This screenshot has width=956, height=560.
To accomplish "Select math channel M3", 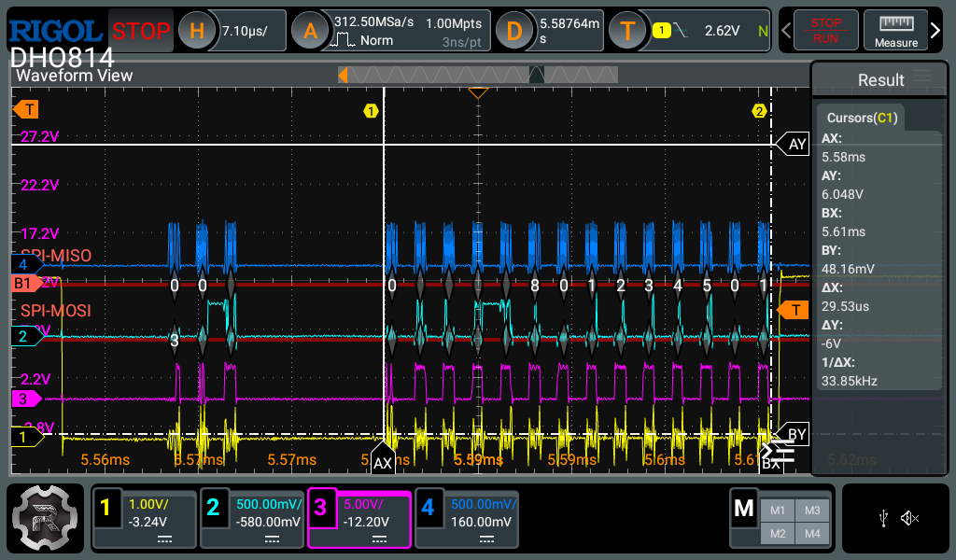I will [x=812, y=511].
